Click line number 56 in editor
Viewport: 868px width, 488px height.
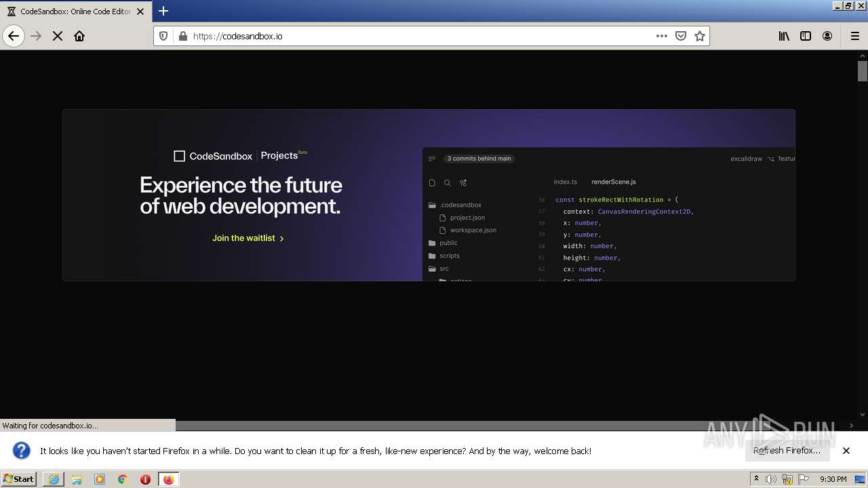542,200
